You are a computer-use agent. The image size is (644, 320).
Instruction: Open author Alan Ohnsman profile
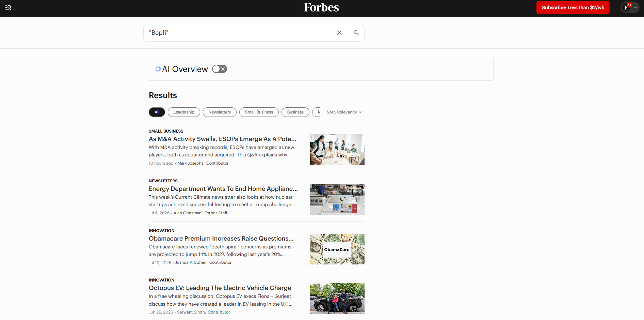(188, 213)
